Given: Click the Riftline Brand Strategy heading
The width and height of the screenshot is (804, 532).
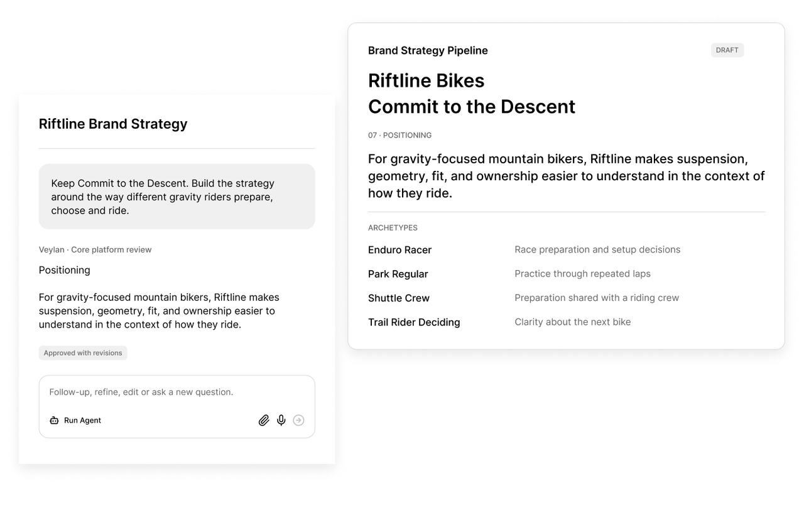Looking at the screenshot, I should click(113, 124).
